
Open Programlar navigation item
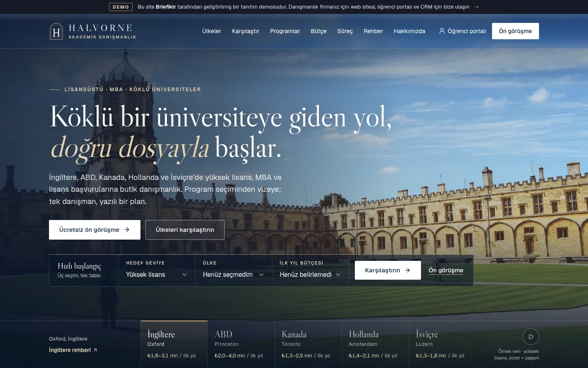(285, 31)
